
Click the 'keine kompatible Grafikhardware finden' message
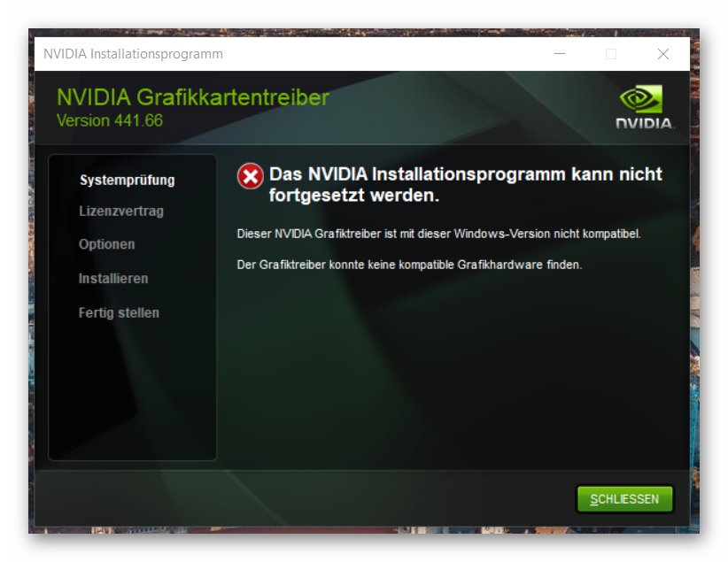pyautogui.click(x=409, y=265)
